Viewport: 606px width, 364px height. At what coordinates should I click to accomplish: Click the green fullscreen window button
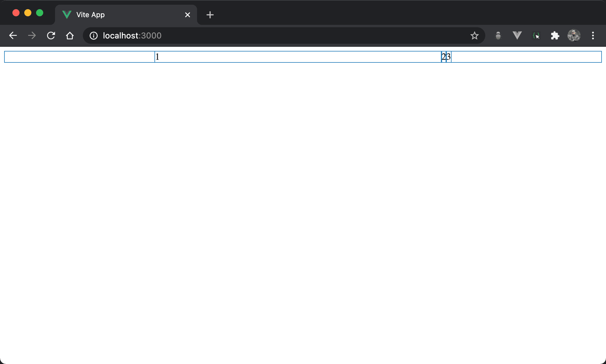point(40,13)
